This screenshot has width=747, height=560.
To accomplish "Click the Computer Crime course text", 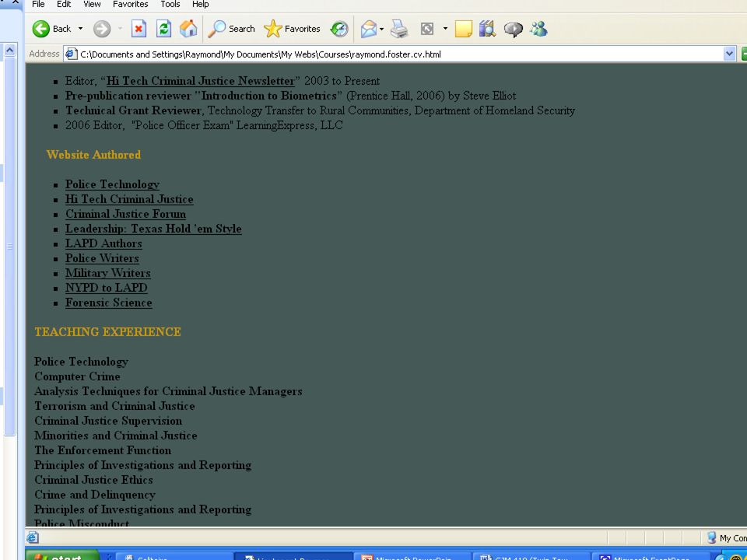I will [x=77, y=376].
